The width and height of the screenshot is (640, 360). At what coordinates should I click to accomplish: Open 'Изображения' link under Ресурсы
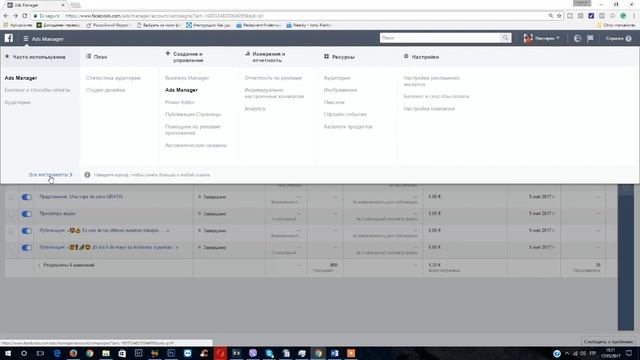point(340,90)
